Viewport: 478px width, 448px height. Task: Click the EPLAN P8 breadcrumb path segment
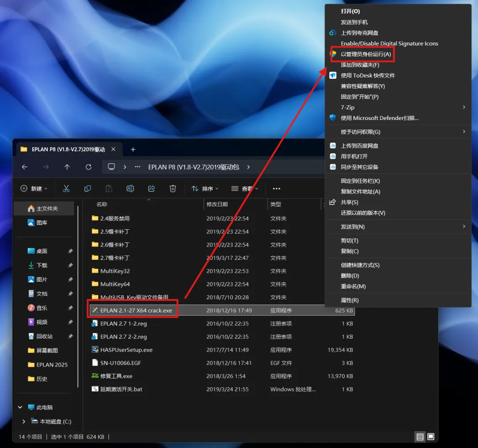pos(193,167)
